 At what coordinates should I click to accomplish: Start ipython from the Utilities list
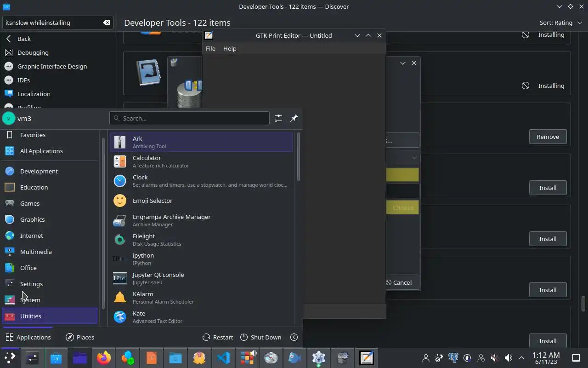pos(201,259)
